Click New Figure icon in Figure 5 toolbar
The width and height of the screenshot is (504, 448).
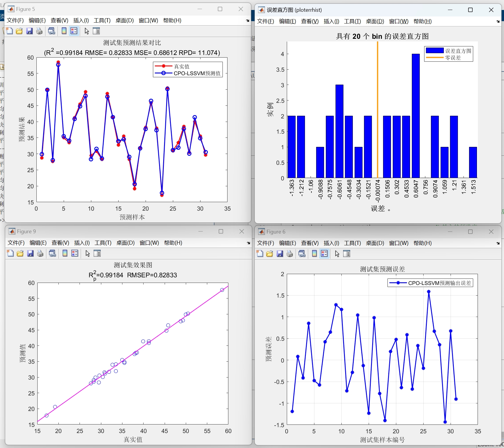(x=9, y=31)
